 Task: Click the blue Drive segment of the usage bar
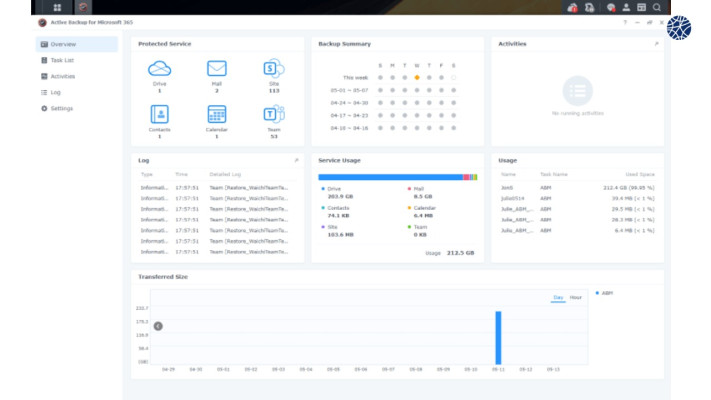[x=390, y=177]
